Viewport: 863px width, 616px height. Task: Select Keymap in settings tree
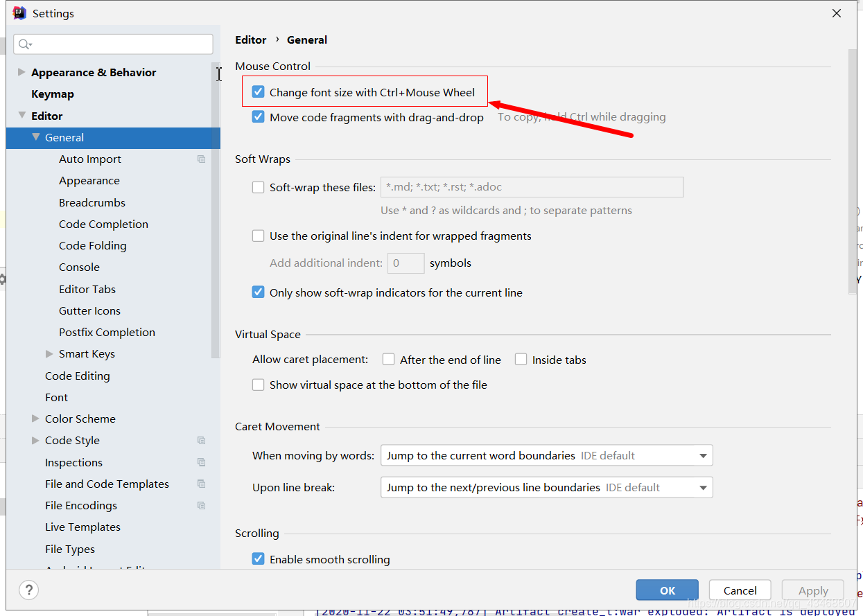tap(53, 94)
